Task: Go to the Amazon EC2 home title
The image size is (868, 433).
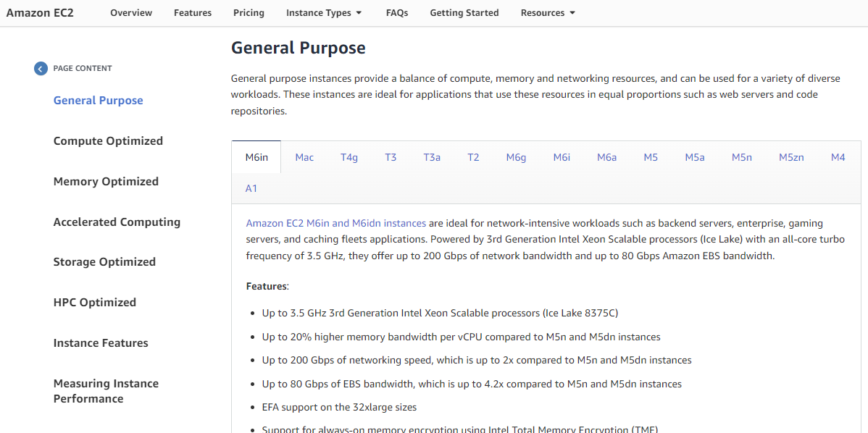Action: 40,13
